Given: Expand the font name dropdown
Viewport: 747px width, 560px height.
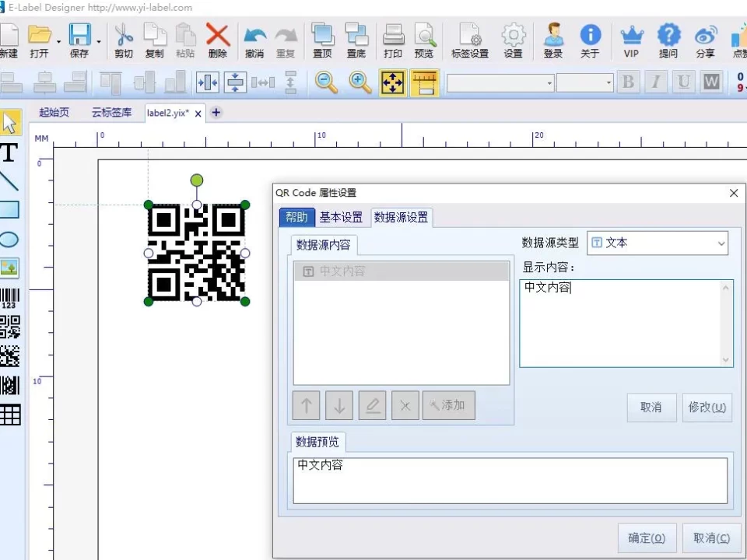Looking at the screenshot, I should coord(549,83).
